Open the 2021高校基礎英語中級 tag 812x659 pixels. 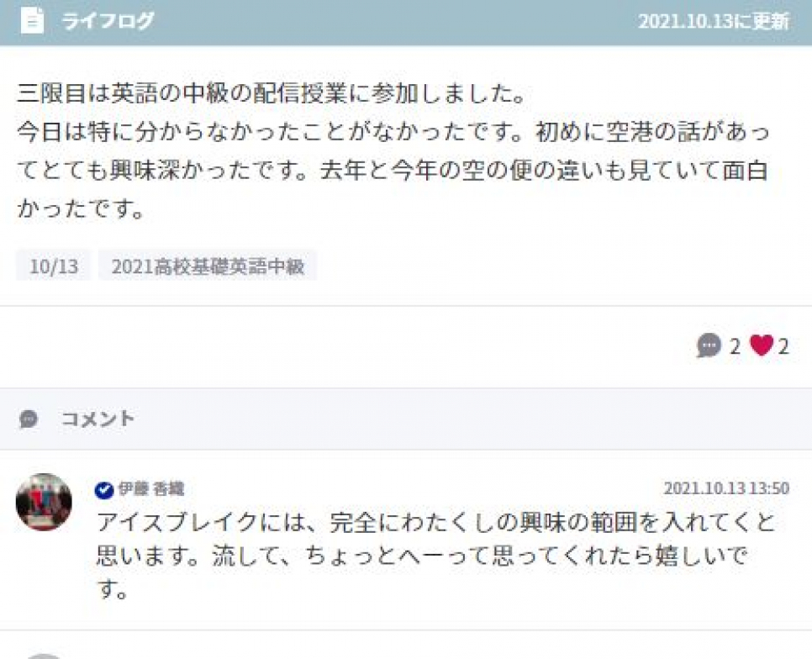(x=208, y=266)
